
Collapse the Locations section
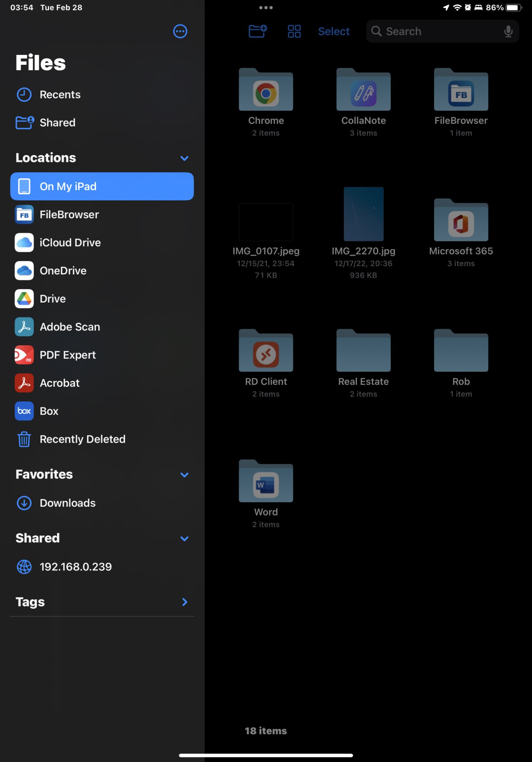click(x=184, y=158)
